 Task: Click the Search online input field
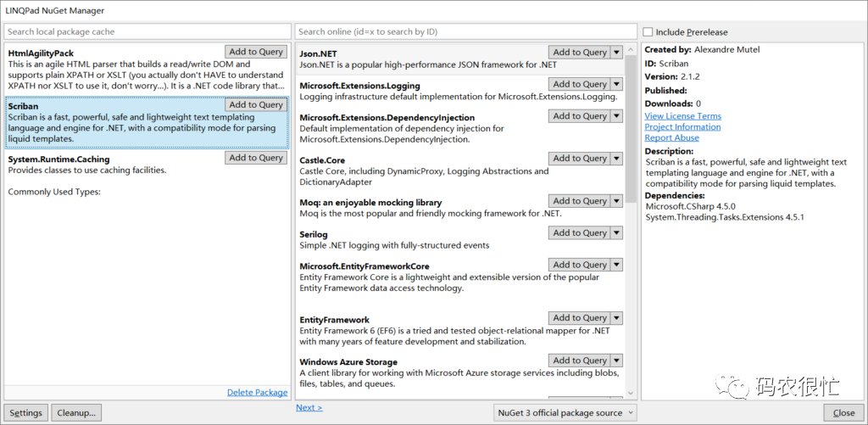[x=465, y=31]
